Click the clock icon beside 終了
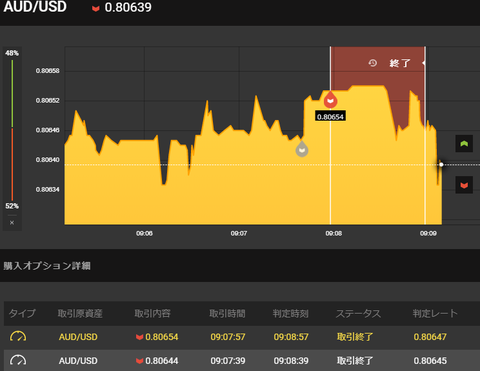Screen dimensions: 480x371 (x=372, y=63)
